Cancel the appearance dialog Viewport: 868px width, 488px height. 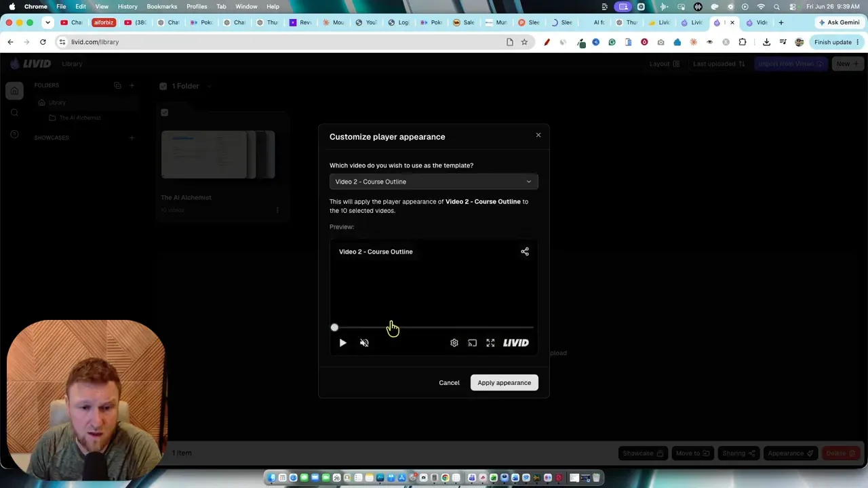[449, 383]
